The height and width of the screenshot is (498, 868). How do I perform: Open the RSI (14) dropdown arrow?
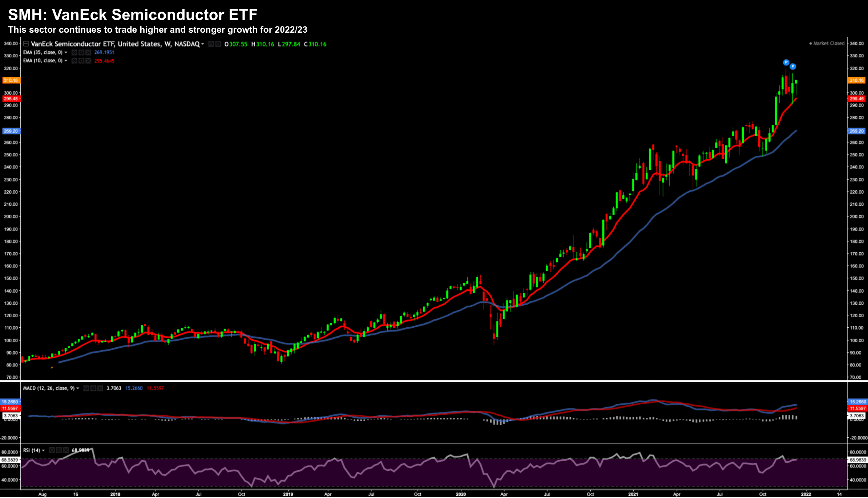click(44, 450)
